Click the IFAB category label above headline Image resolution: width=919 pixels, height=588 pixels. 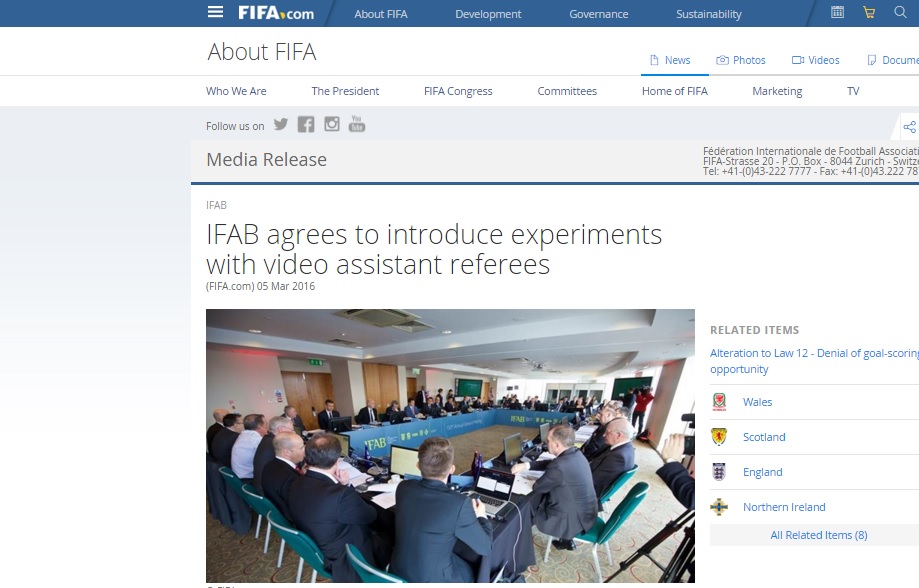coord(216,205)
